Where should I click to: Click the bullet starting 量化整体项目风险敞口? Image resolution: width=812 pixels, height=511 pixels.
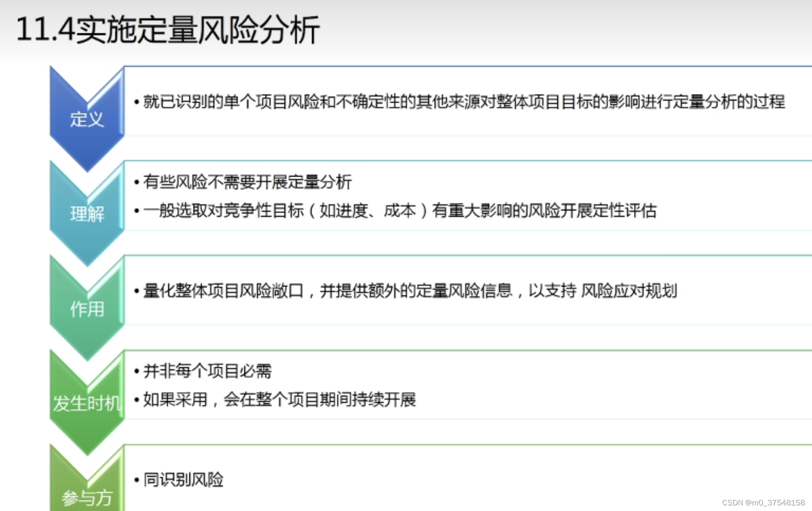click(x=410, y=291)
